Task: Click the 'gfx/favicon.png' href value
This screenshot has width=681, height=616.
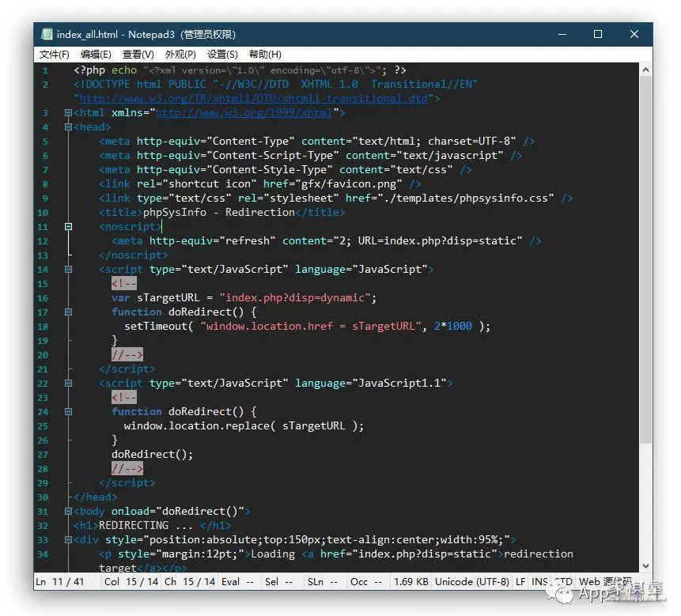Action: coord(349,184)
